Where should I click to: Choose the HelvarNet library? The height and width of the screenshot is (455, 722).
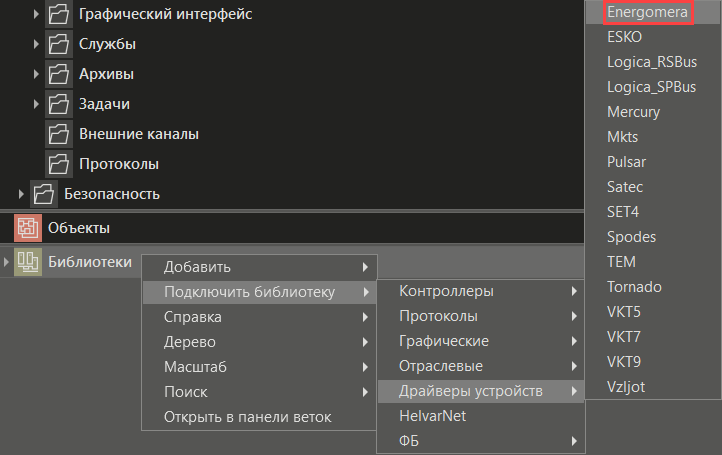pyautogui.click(x=481, y=416)
